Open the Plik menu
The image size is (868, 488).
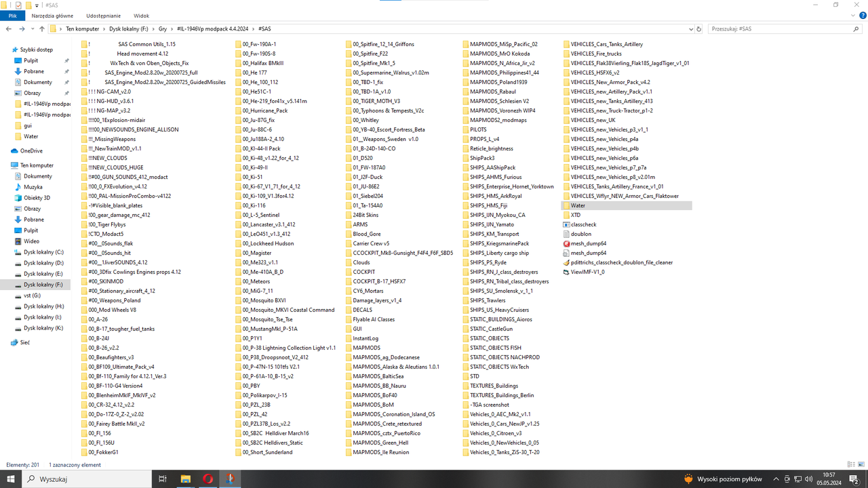(13, 15)
